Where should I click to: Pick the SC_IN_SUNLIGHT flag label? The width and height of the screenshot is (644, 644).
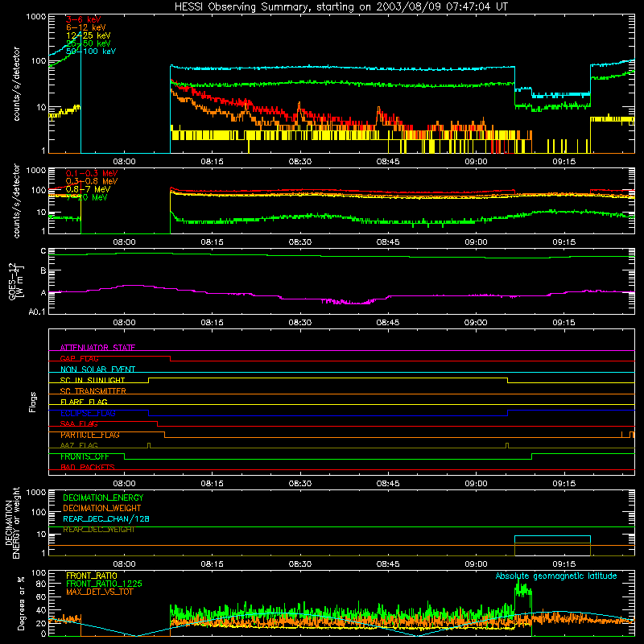[x=93, y=380]
